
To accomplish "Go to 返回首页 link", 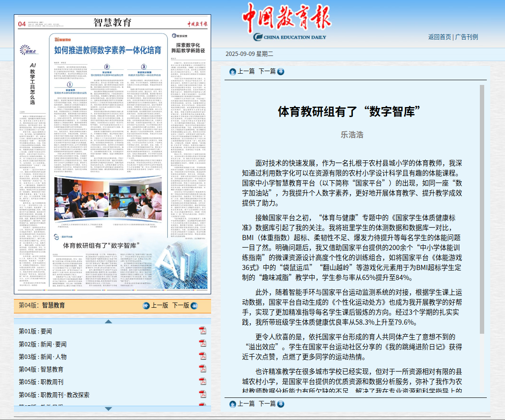I will coord(440,37).
